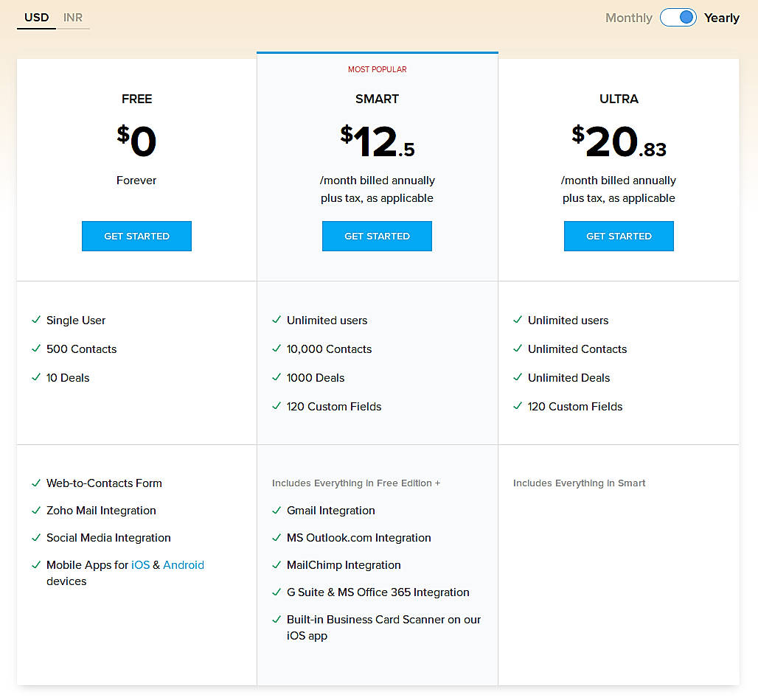Open the Android mobile app link
Viewport: 758px width, 700px height.
184,564
